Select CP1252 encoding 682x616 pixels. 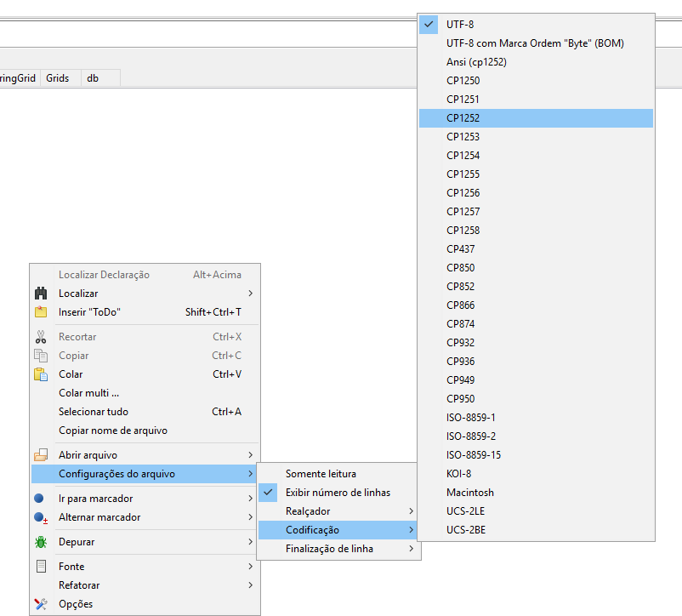tap(536, 118)
